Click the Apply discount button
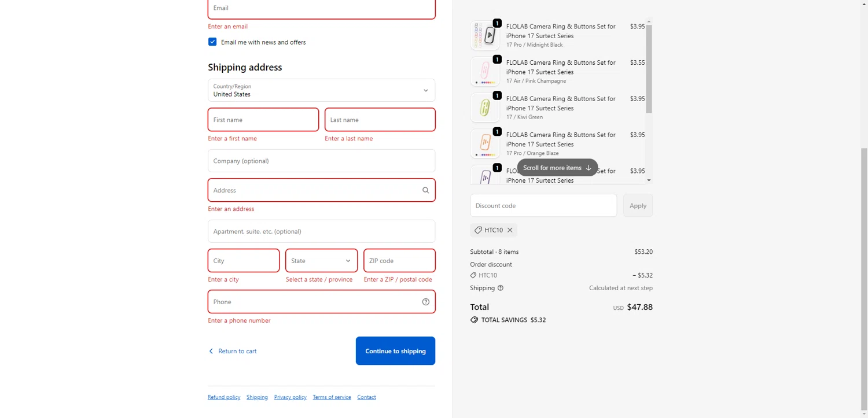 click(x=638, y=206)
